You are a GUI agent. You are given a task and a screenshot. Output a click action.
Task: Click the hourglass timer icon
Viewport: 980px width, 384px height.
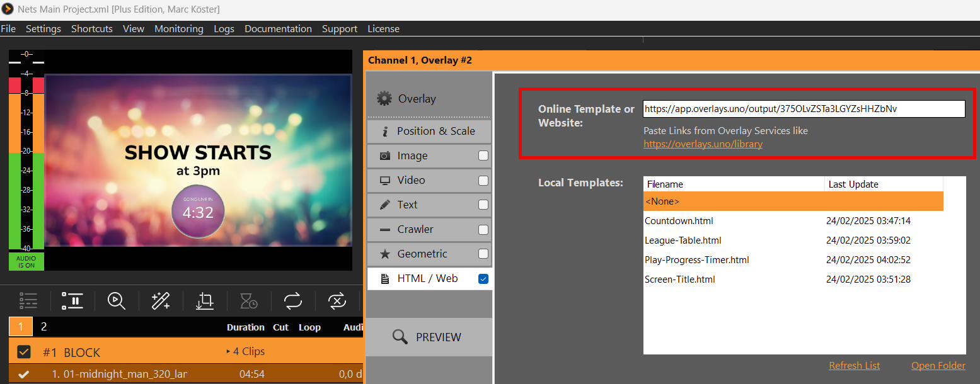pyautogui.click(x=249, y=301)
